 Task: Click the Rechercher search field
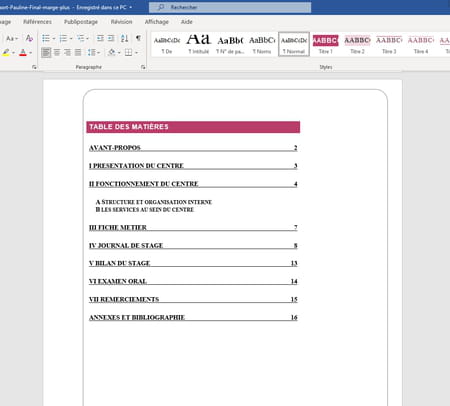click(230, 7)
